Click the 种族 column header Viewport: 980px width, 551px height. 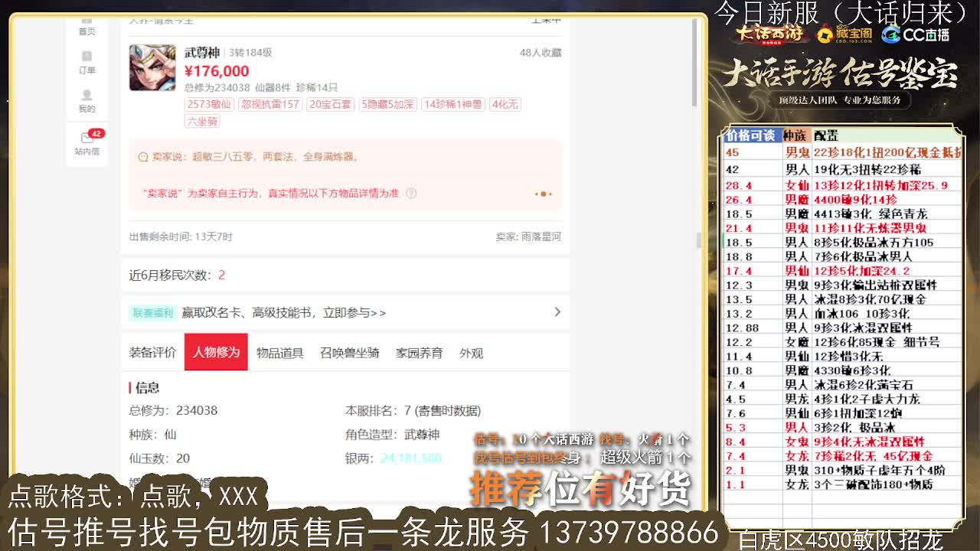click(x=795, y=135)
